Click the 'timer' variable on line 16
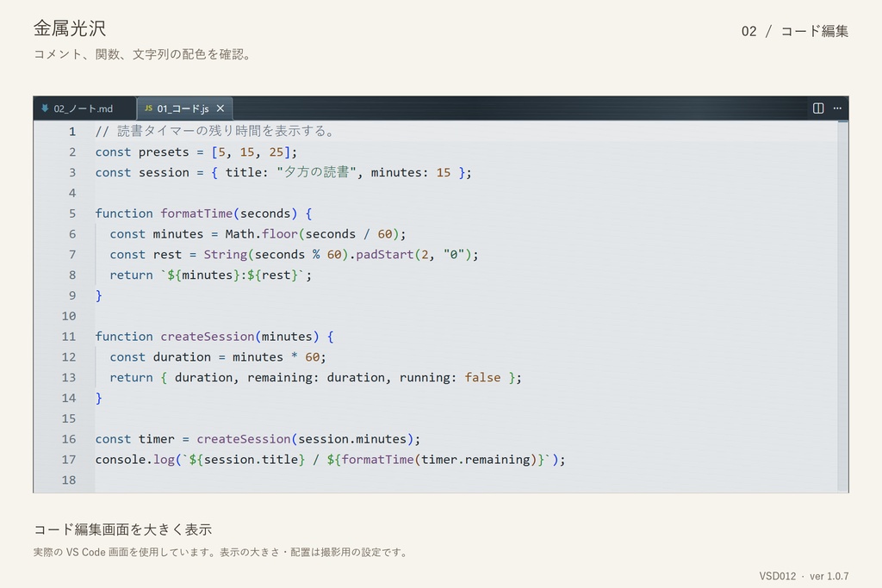The height and width of the screenshot is (588, 882). tap(157, 439)
